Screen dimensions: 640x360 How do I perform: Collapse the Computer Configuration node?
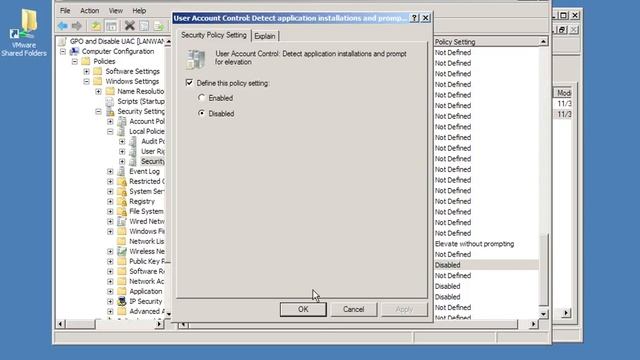click(x=63, y=51)
